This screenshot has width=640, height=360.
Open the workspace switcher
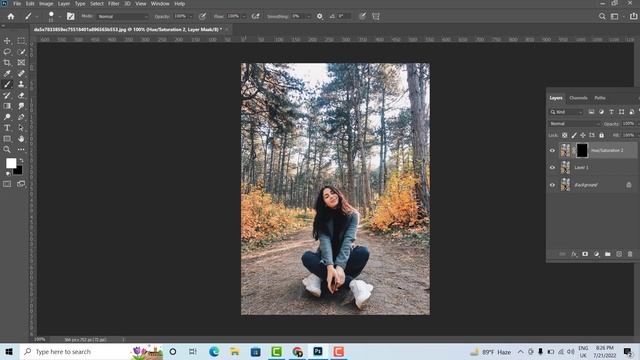point(615,16)
